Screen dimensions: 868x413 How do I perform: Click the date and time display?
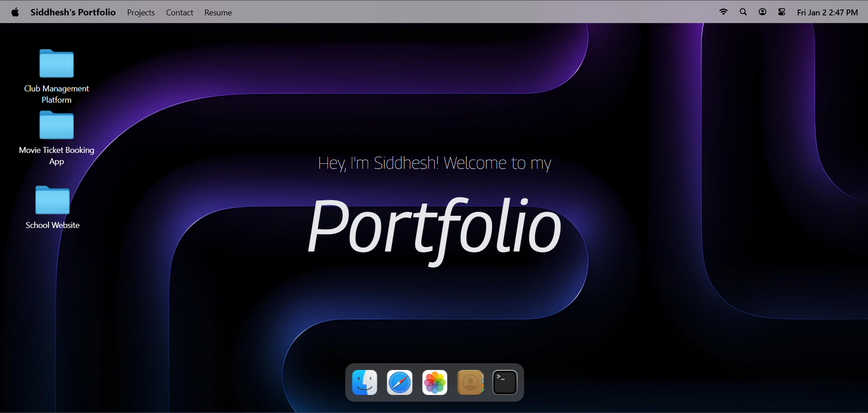point(828,12)
